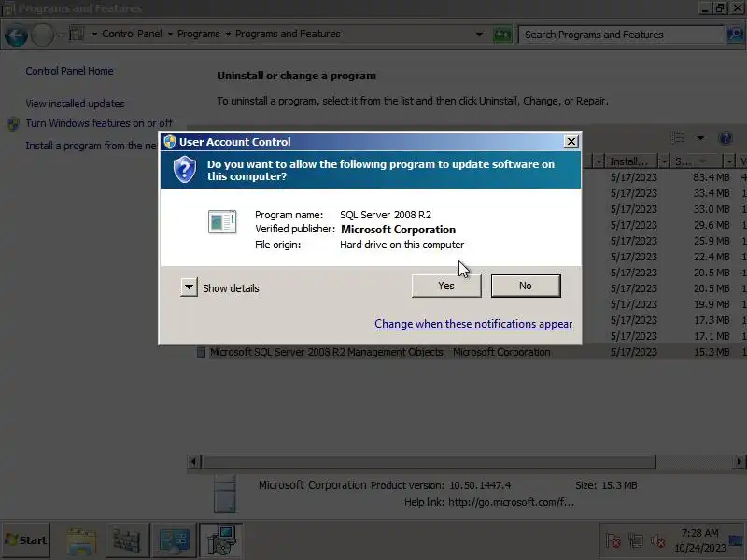
Task: Click the scrollbar right arrow
Action: [x=739, y=461]
